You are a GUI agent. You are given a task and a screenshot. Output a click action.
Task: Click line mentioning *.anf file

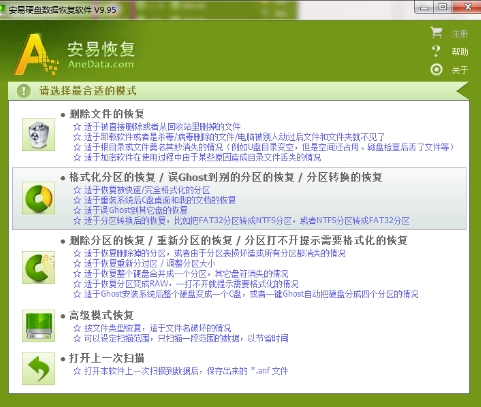(x=181, y=371)
